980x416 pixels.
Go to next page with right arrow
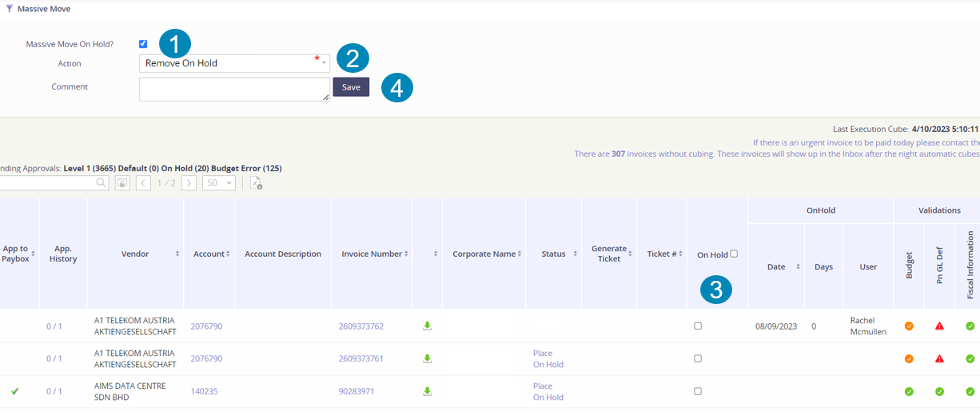click(189, 183)
